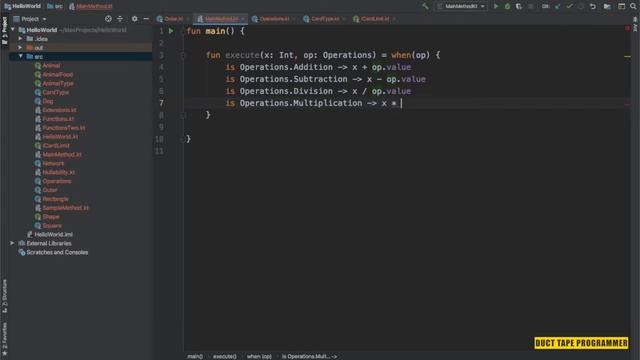Select Animal in the project tree
Screen dimensions: 640x360
coord(51,65)
